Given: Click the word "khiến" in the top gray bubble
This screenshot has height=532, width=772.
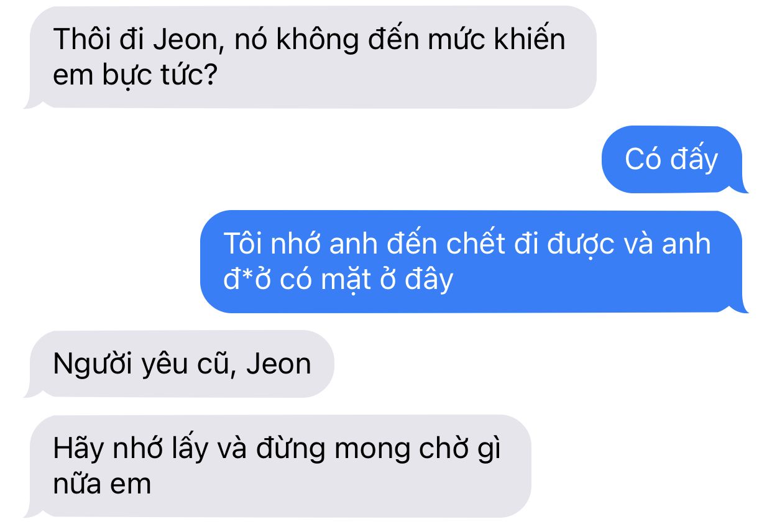Looking at the screenshot, I should tap(530, 39).
